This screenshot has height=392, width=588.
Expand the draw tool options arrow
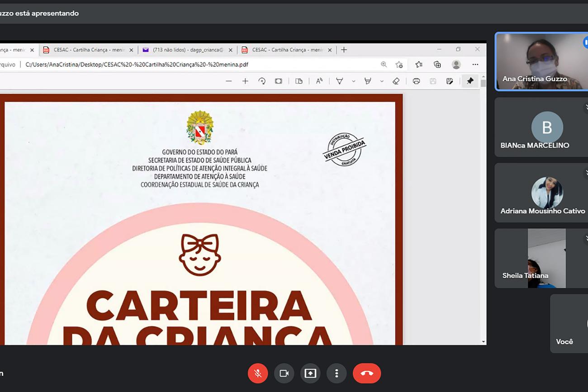coord(353,81)
